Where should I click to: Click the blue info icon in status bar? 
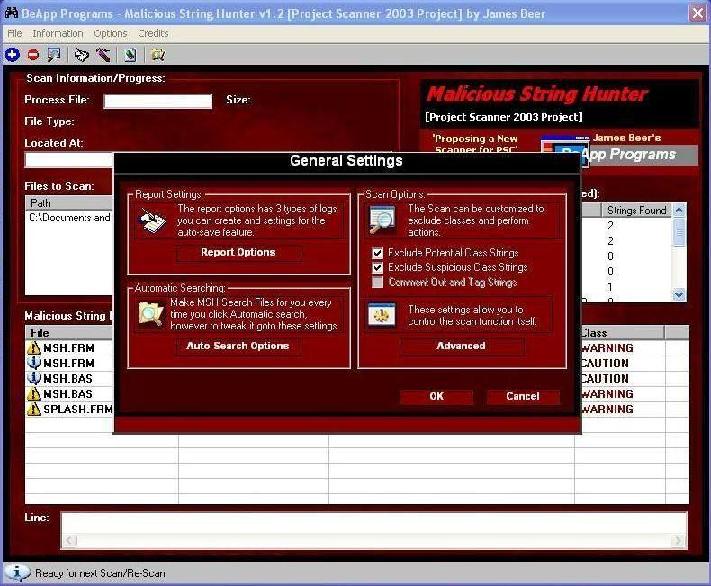(16, 573)
